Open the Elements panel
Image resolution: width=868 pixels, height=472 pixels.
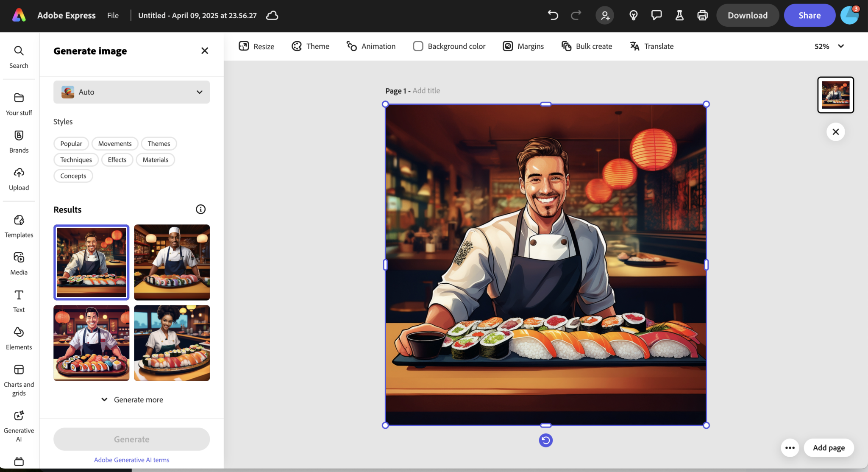point(19,337)
